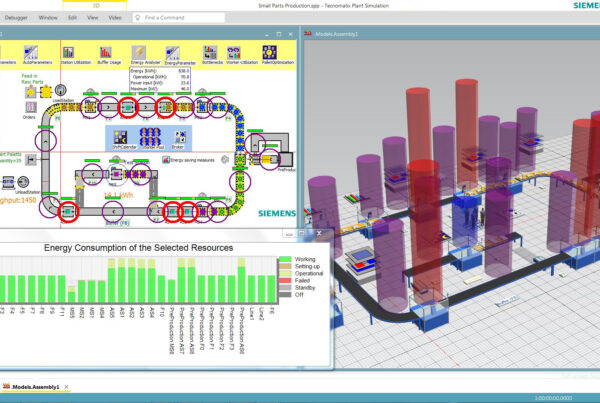
Task: Switch to the .Models.Assembly1 bottom tab
Action: pos(35,387)
